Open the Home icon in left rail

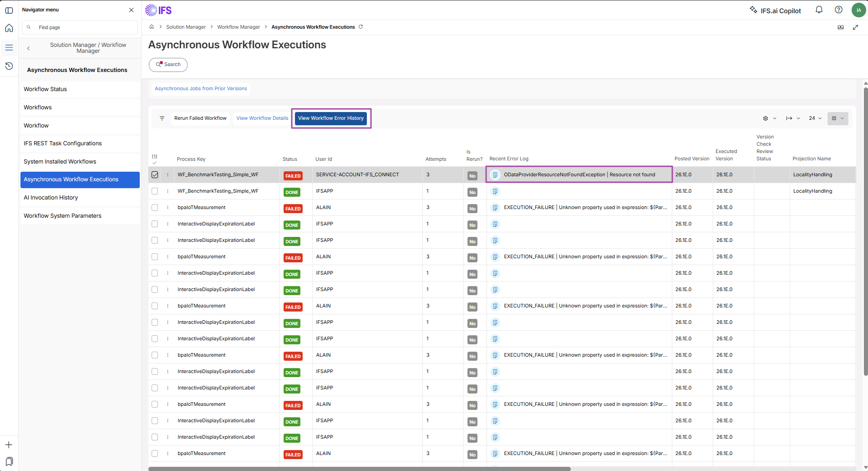pyautogui.click(x=9, y=28)
